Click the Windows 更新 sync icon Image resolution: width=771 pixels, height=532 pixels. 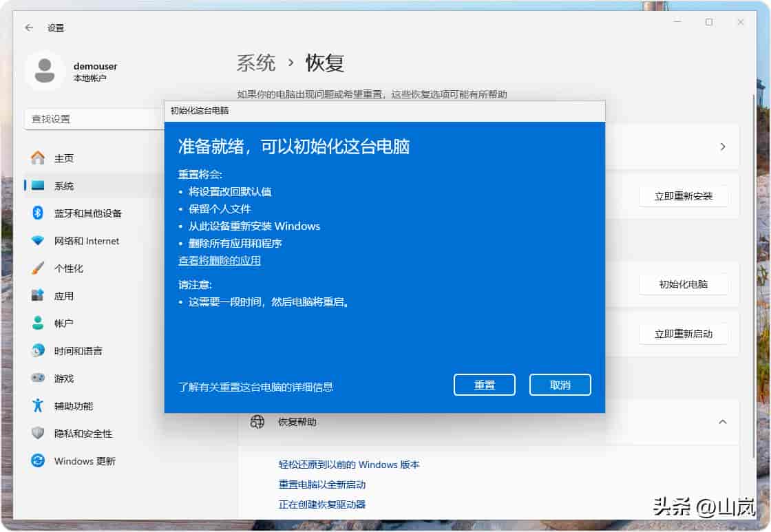[x=38, y=460]
